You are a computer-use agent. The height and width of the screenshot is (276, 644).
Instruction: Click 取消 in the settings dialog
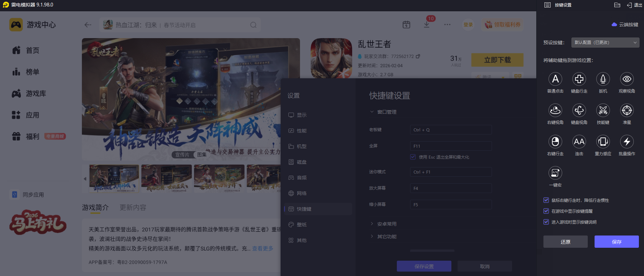[x=485, y=266]
